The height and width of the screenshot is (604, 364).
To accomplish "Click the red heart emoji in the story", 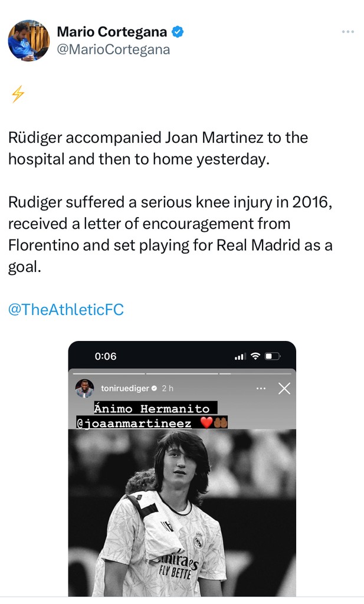I will [x=206, y=422].
